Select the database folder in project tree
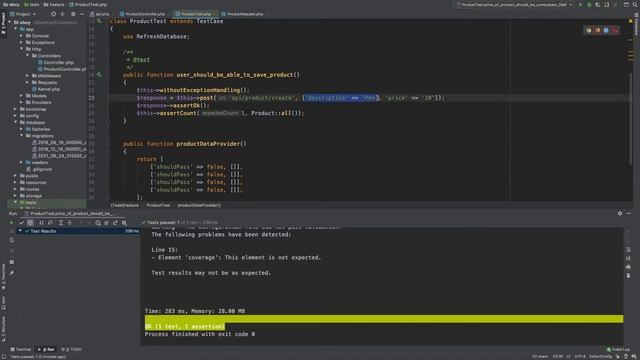 tap(35, 122)
